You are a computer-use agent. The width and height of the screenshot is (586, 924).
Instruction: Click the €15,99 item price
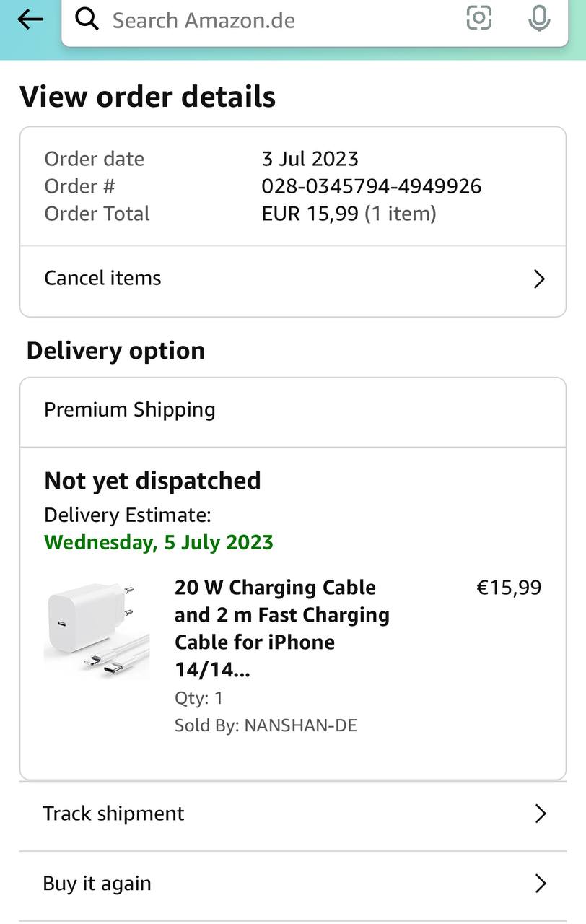coord(509,588)
